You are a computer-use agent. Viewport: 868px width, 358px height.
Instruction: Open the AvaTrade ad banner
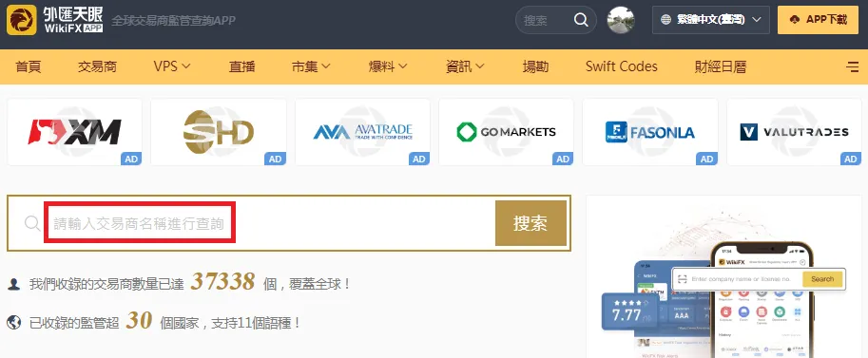click(362, 132)
